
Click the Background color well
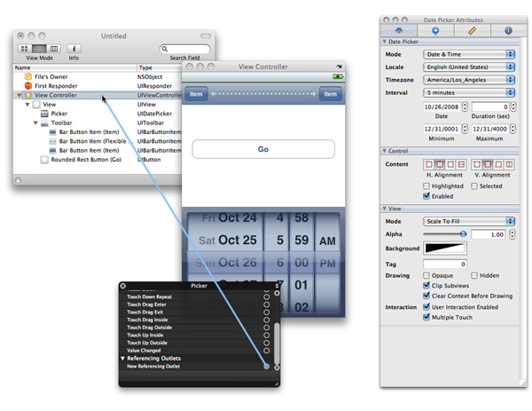(x=445, y=249)
